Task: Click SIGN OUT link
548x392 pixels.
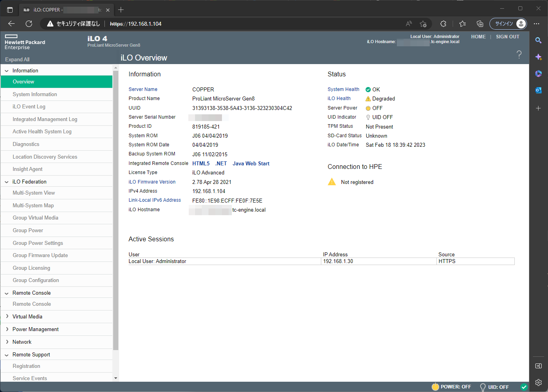Action: (x=508, y=37)
